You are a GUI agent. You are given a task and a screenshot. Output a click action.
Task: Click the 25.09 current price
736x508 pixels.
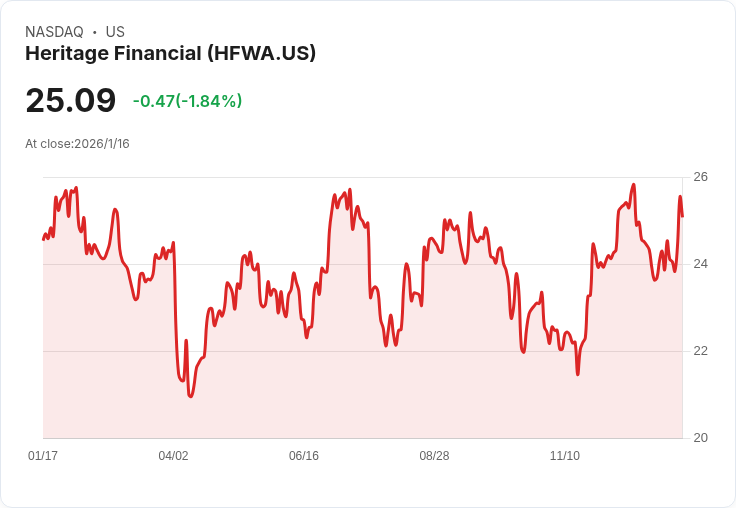pos(70,100)
